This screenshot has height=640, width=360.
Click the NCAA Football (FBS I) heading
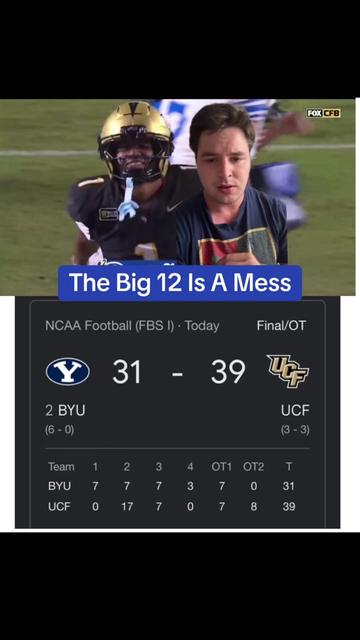point(110,326)
